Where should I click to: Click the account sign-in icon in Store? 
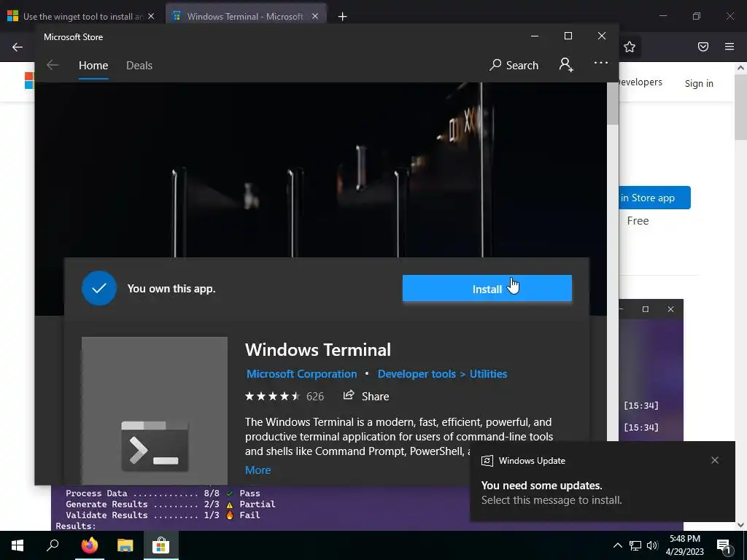566,65
